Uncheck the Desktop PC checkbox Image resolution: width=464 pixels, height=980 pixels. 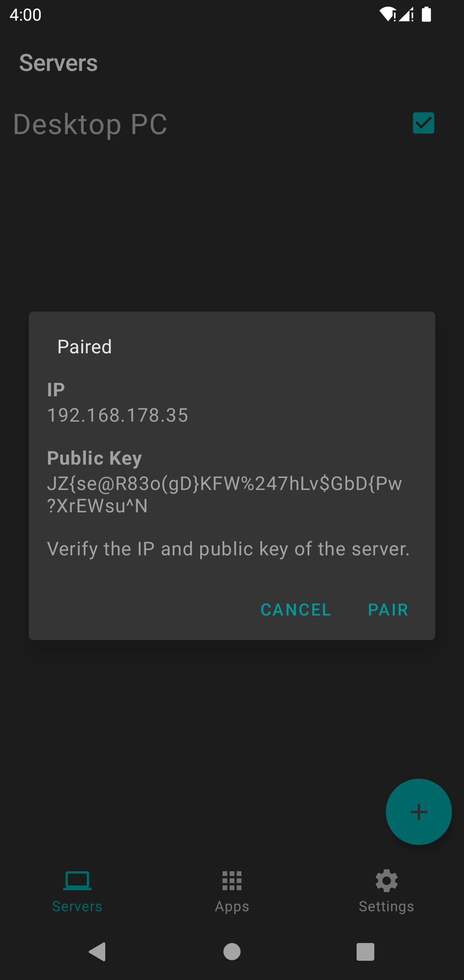point(423,123)
